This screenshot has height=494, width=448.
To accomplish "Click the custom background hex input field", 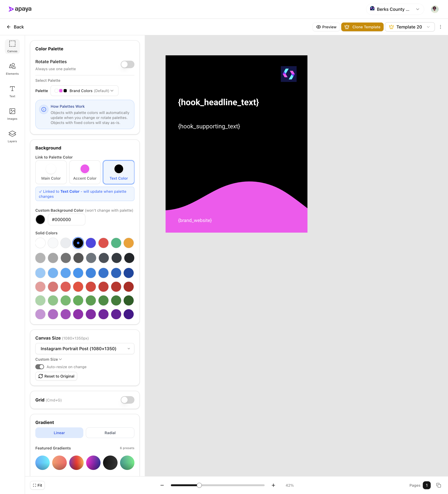I will [x=66, y=219].
